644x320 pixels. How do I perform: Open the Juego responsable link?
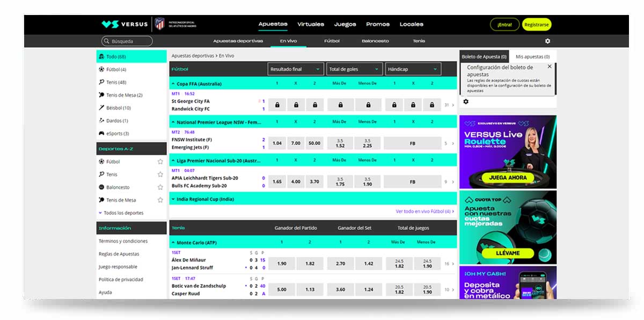click(118, 267)
